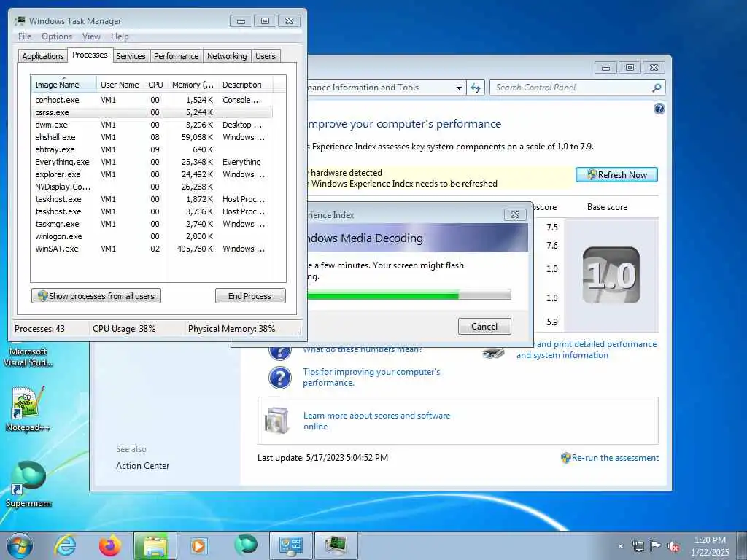The width and height of the screenshot is (747, 560).
Task: Open Task Manager View menu
Action: 91,36
